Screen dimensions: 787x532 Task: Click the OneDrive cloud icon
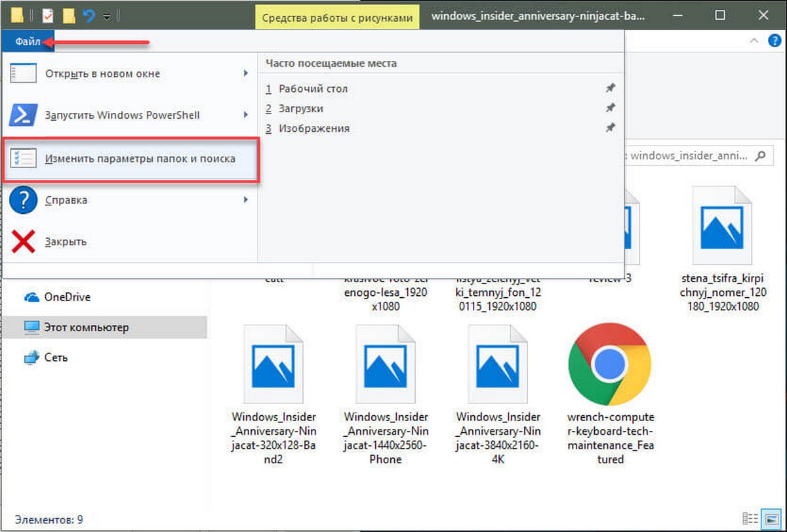coord(31,298)
